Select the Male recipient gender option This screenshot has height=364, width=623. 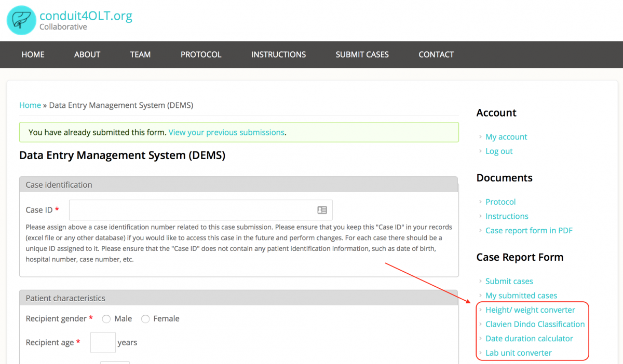click(x=106, y=319)
